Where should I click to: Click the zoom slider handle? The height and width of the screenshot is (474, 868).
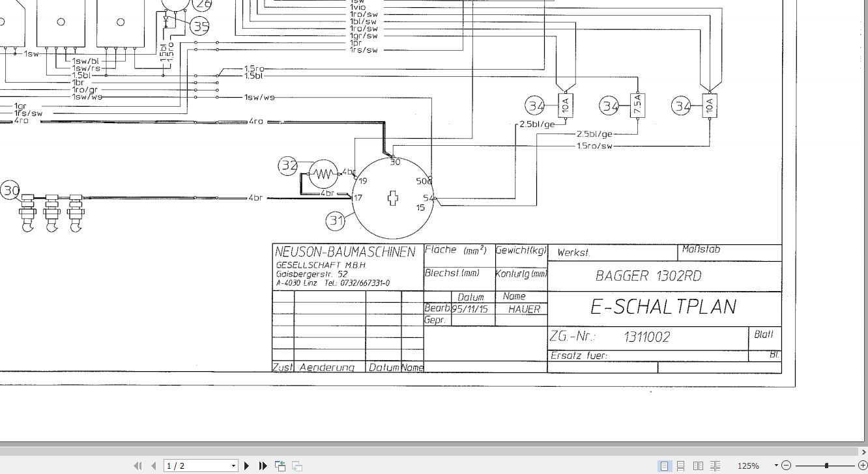[826, 466]
